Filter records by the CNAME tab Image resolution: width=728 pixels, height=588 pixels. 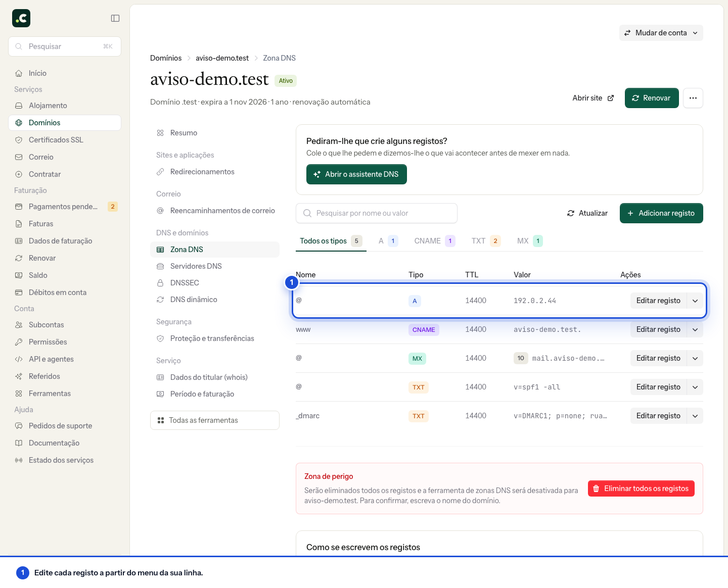coord(435,241)
